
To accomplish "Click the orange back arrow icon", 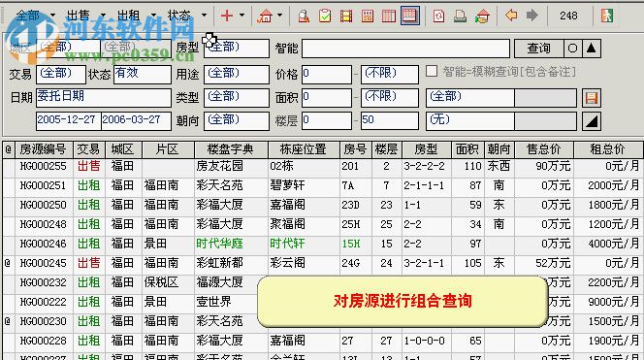I will coord(511,16).
